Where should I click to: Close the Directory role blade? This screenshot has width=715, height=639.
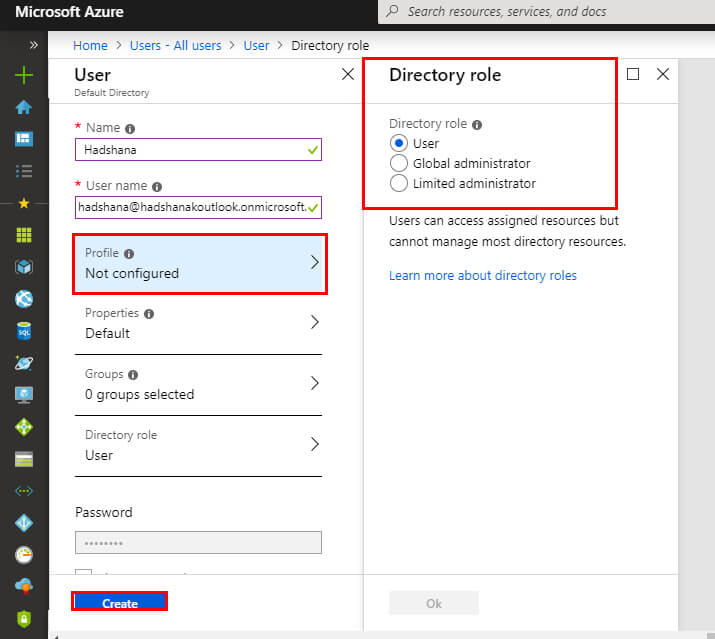click(x=663, y=74)
